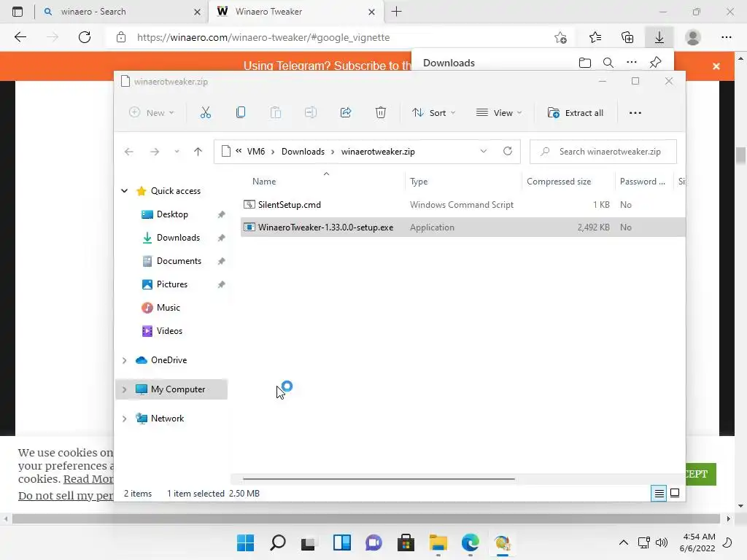747x560 pixels.
Task: Open Edge Settings and more menu
Action: 726,37
